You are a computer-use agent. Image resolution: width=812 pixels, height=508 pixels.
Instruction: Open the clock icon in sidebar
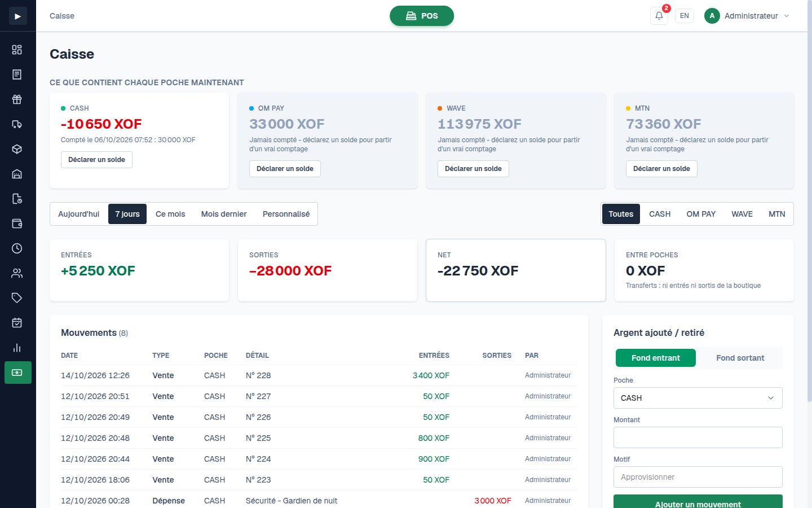17,248
